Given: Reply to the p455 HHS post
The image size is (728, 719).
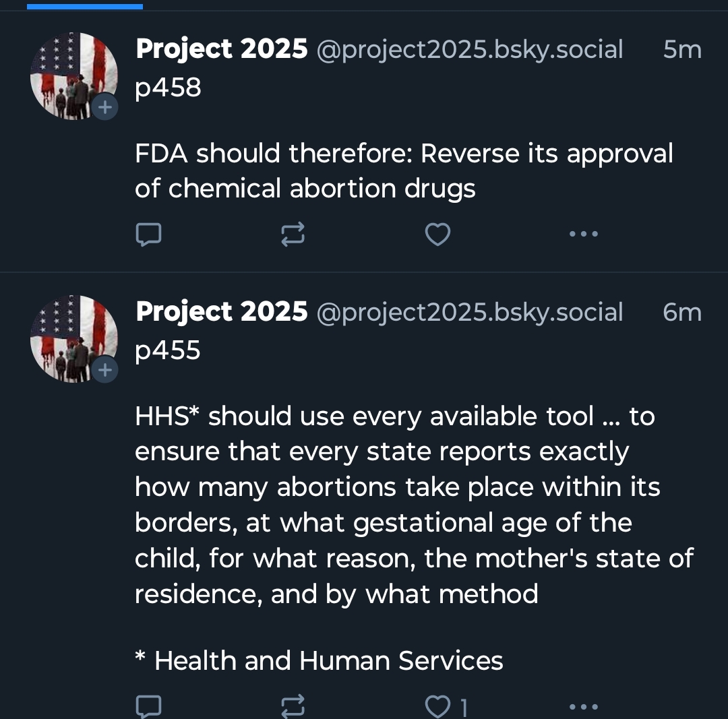Looking at the screenshot, I should 148,706.
